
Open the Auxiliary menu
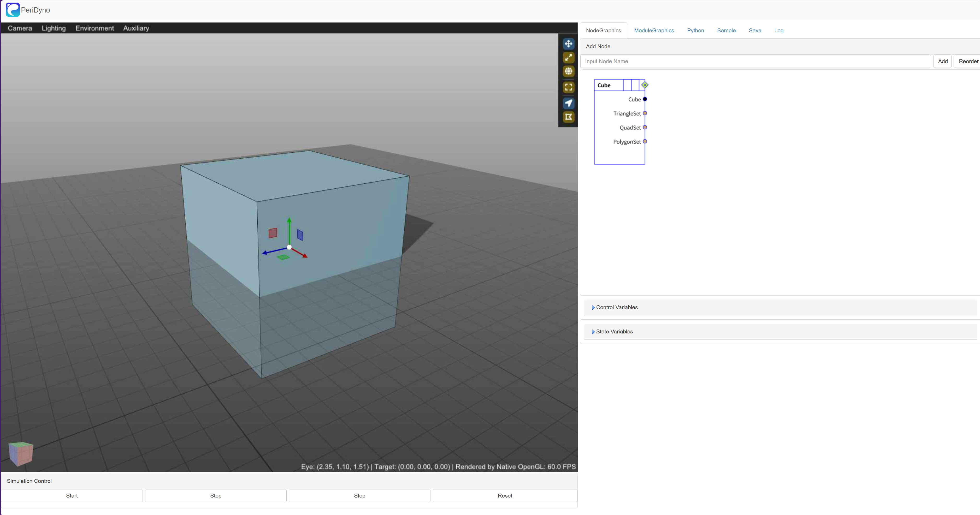136,28
